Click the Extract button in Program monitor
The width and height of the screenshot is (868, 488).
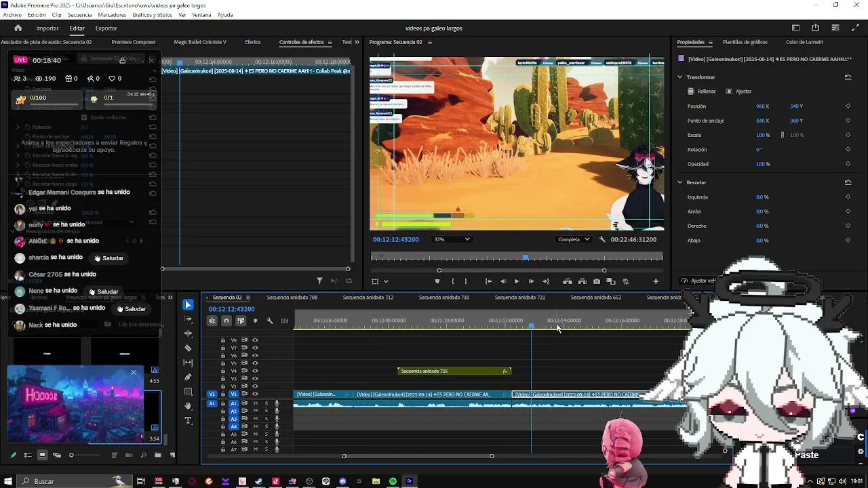[x=581, y=281]
